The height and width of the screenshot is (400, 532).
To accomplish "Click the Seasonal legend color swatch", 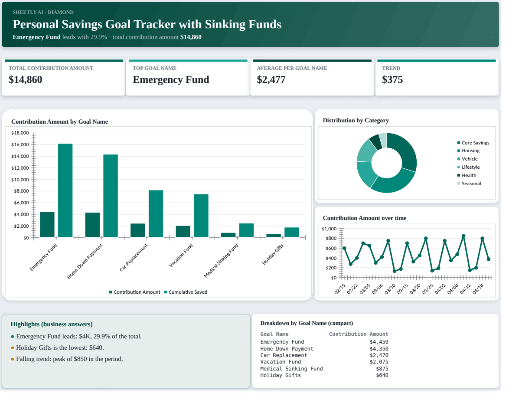I will pyautogui.click(x=459, y=184).
